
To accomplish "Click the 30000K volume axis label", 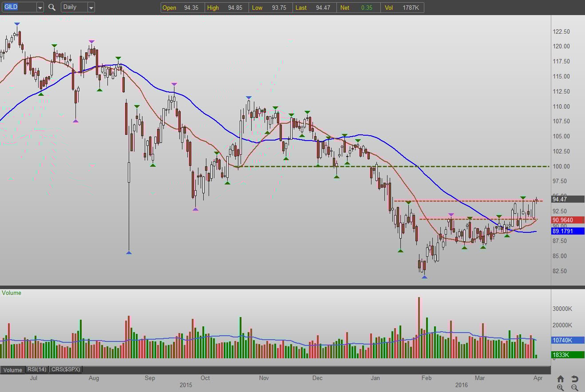I will pos(563,309).
